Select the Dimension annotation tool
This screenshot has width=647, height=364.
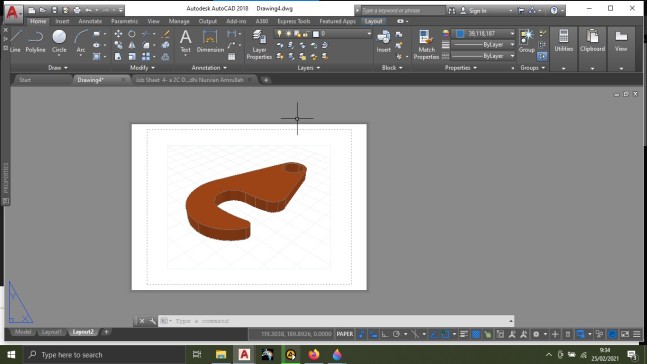click(210, 41)
